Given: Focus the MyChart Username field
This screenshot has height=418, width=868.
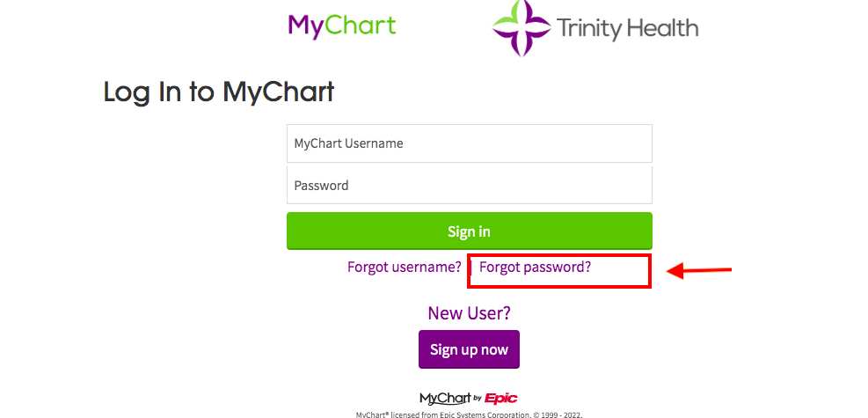Looking at the screenshot, I should point(470,143).
